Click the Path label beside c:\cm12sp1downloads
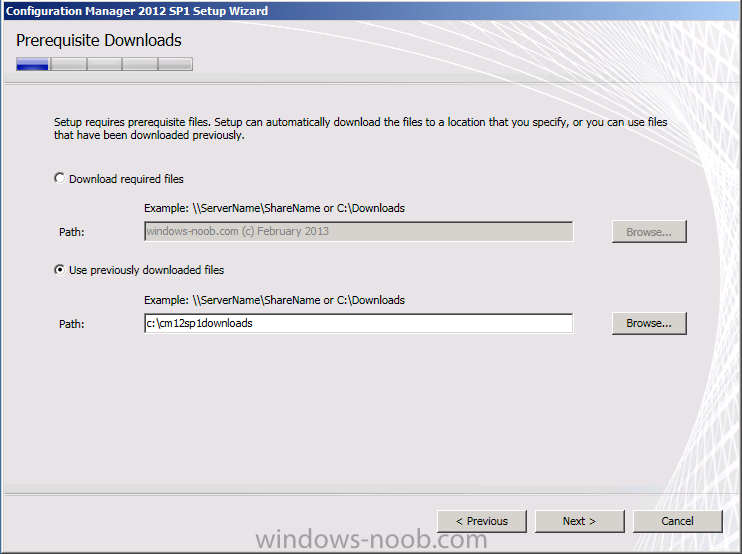The image size is (742, 554). [x=71, y=324]
